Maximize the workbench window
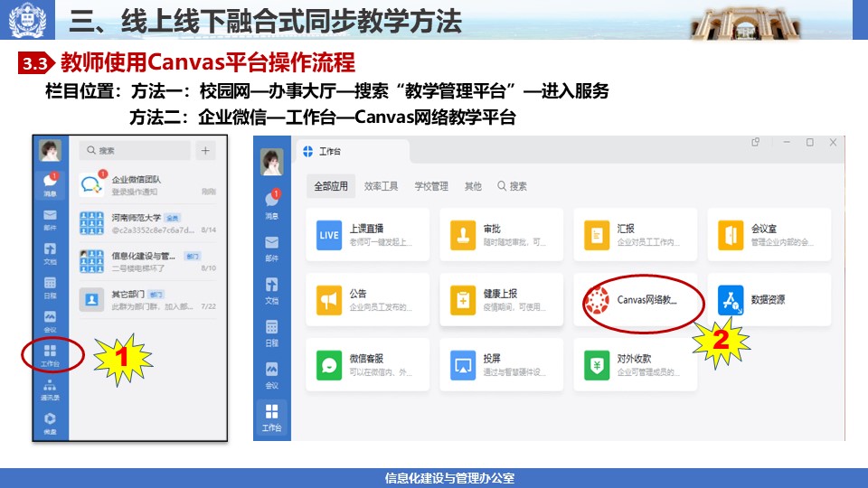 [810, 142]
